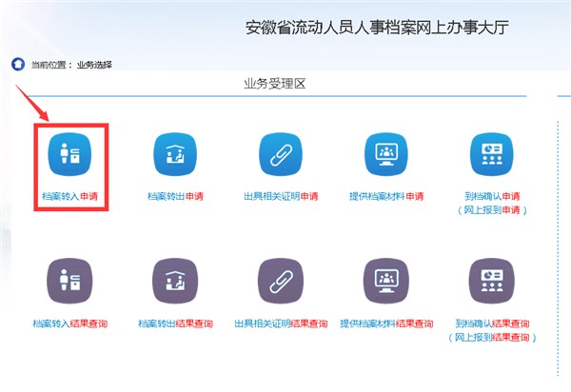571x392 pixels.
Task: Go home via the blue house icon
Action: click(18, 64)
